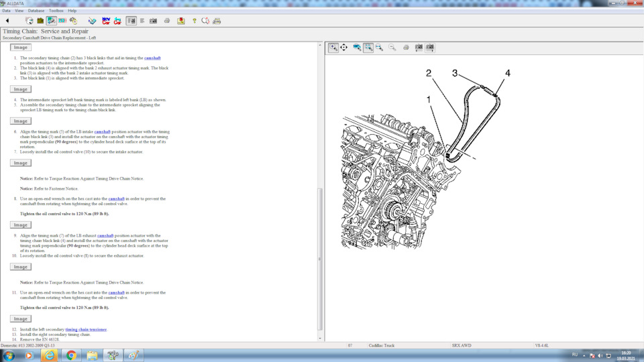Select the pan tool in the image viewer
This screenshot has height=362, width=644.
coord(344,48)
